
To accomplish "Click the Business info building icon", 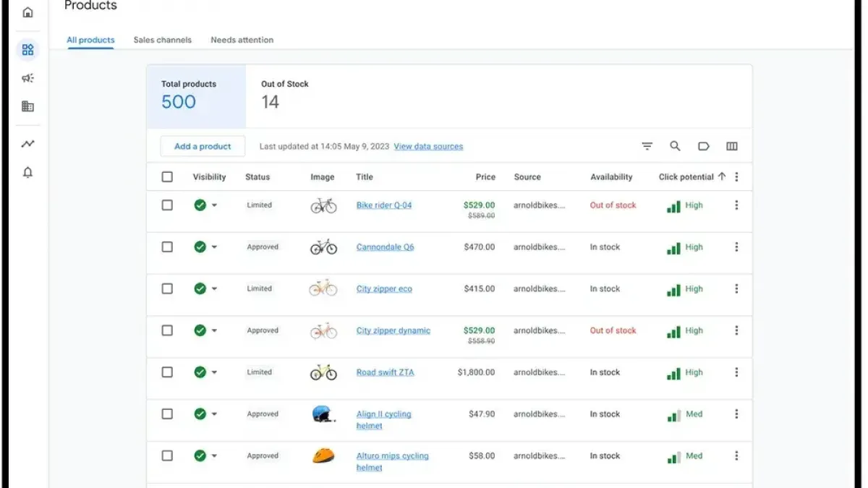I will point(27,106).
